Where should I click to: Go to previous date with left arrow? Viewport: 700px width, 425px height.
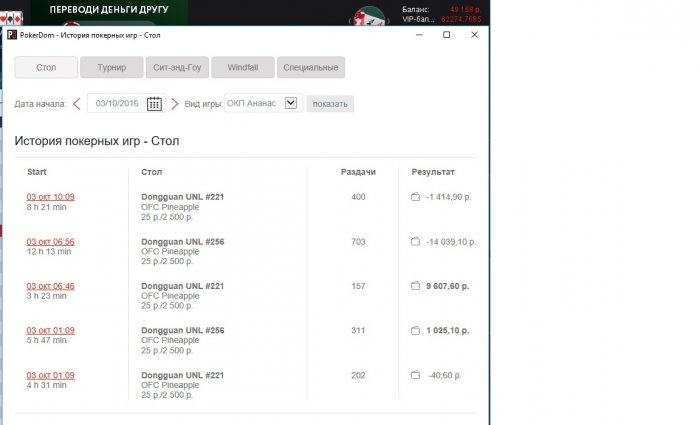(77, 104)
